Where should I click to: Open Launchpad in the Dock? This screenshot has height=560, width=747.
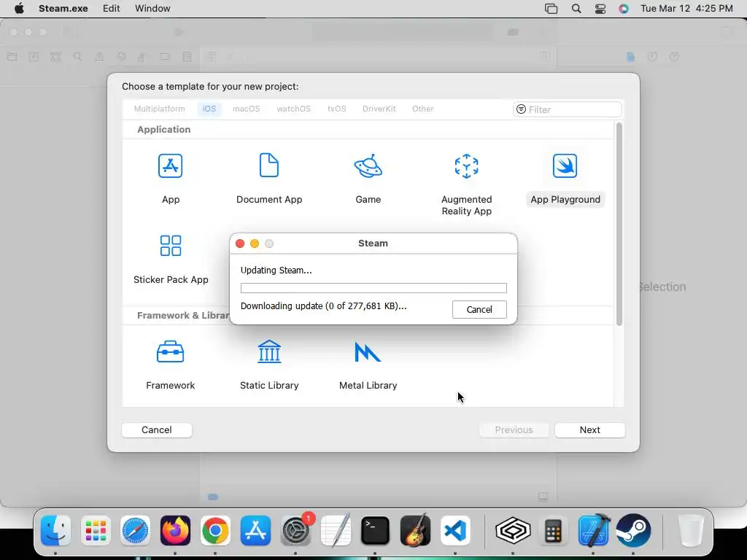pos(96,530)
